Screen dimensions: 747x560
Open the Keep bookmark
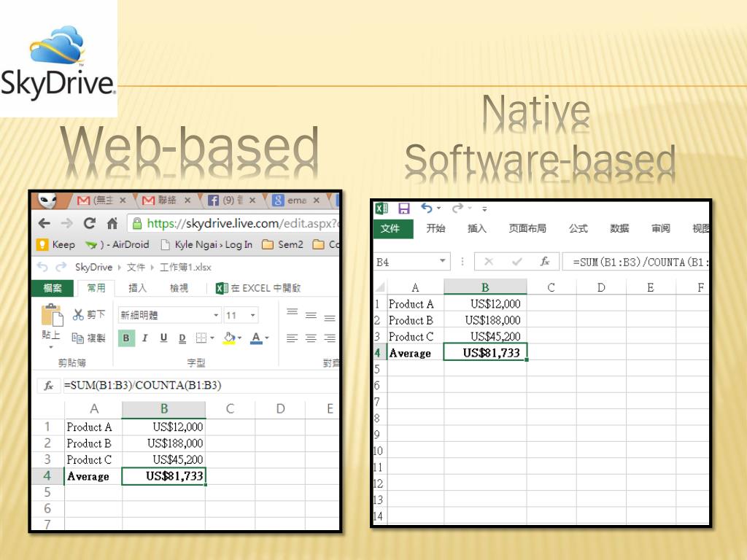point(55,244)
